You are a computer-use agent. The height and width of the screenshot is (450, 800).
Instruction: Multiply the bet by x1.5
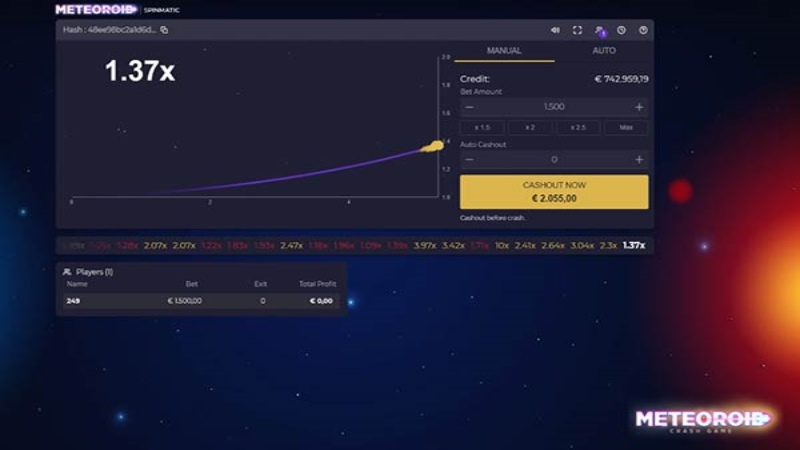click(x=482, y=128)
